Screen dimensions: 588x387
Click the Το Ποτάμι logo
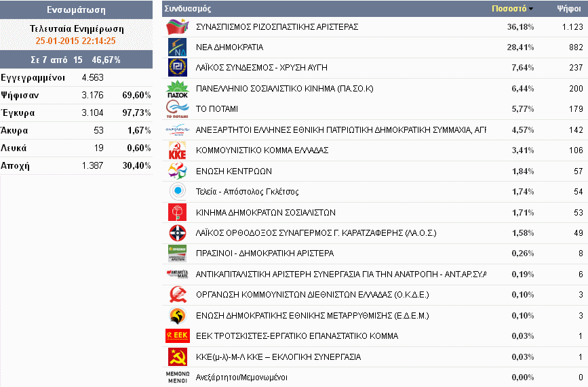[178, 109]
